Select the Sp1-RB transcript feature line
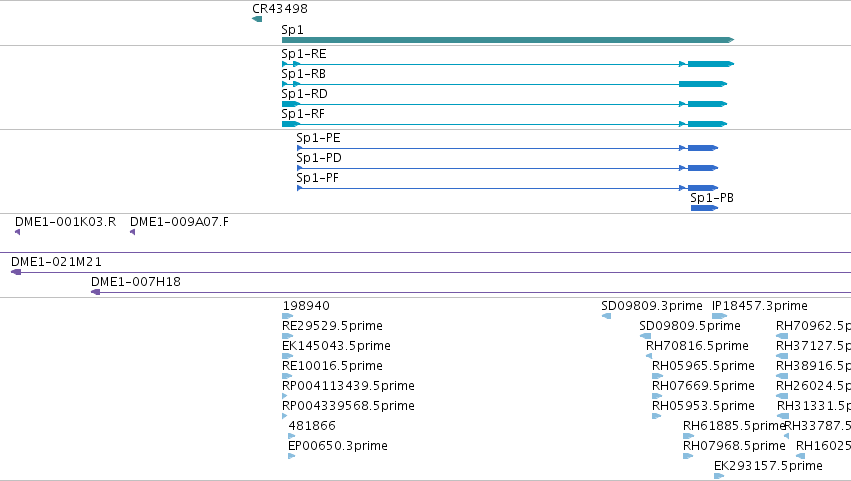 [504, 84]
